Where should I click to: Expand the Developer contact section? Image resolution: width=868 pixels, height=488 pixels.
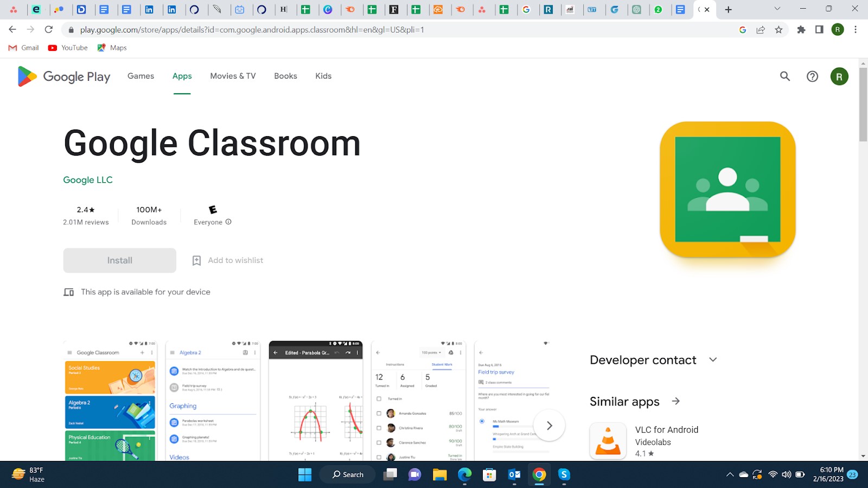(x=713, y=359)
